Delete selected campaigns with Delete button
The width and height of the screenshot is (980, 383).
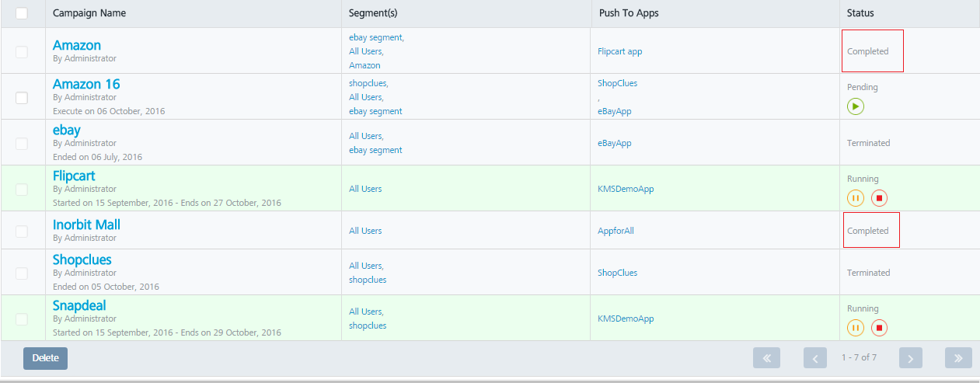tap(45, 358)
